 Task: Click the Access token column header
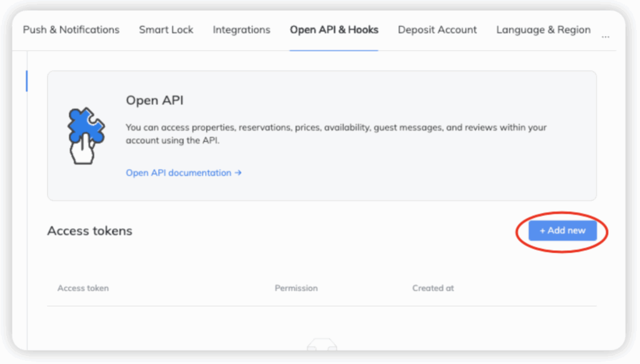coord(83,288)
